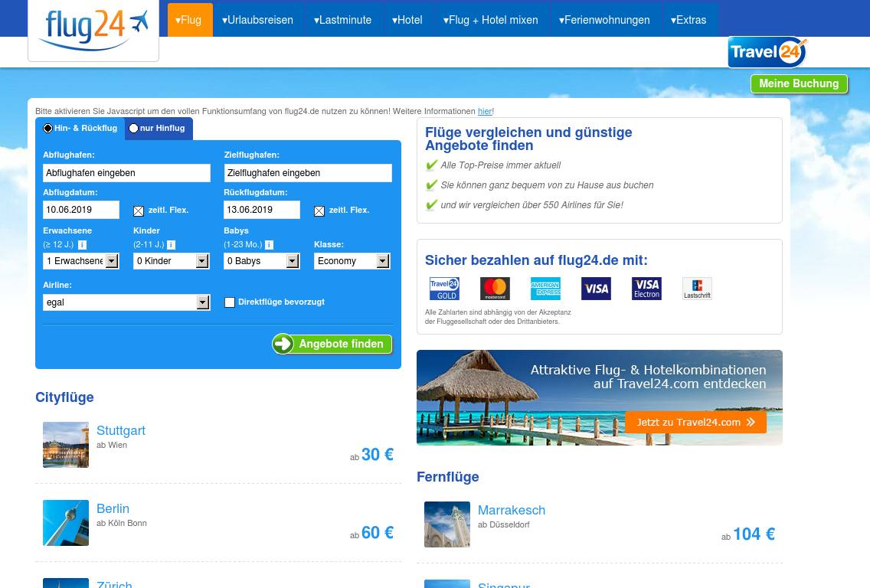The height and width of the screenshot is (588, 870).
Task: Click the Angebote finden button
Action: point(332,344)
